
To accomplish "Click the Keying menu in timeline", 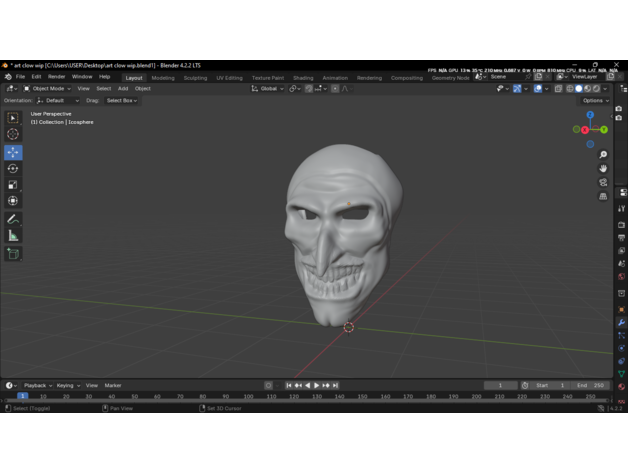I will click(66, 385).
